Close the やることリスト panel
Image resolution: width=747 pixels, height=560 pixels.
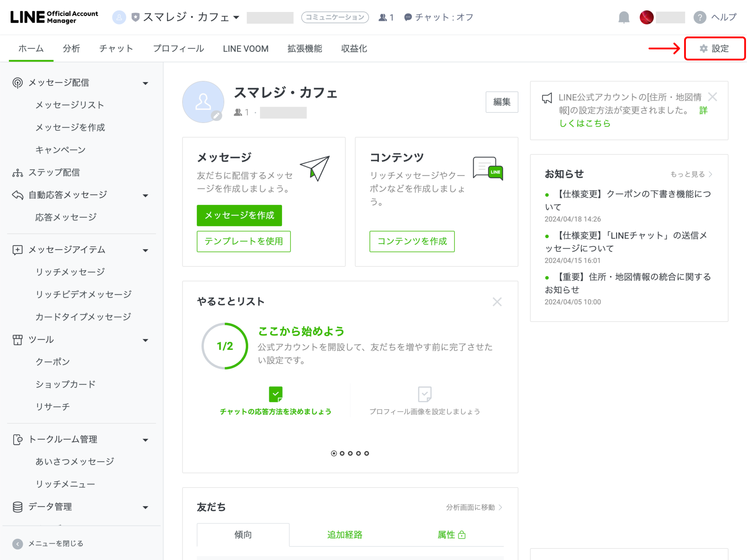497,301
